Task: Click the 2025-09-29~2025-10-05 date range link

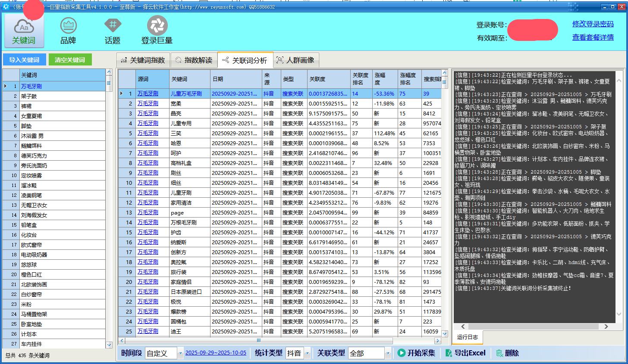Action: coord(216,352)
